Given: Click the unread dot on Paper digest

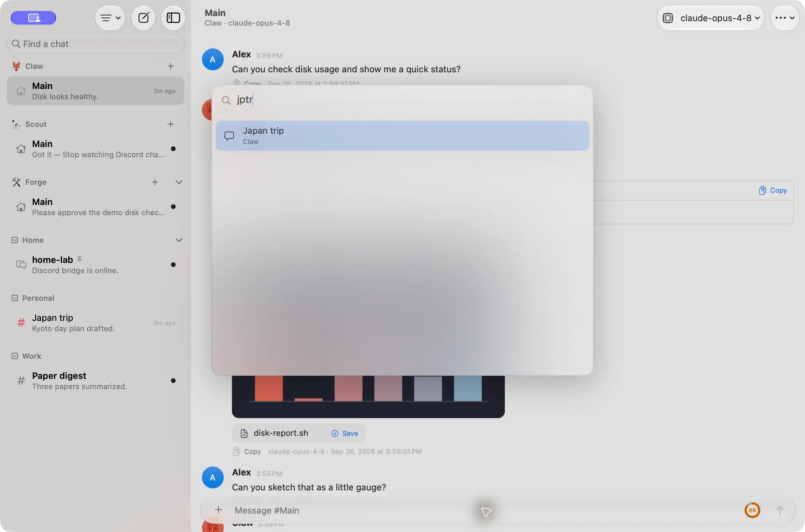Looking at the screenshot, I should tap(173, 381).
